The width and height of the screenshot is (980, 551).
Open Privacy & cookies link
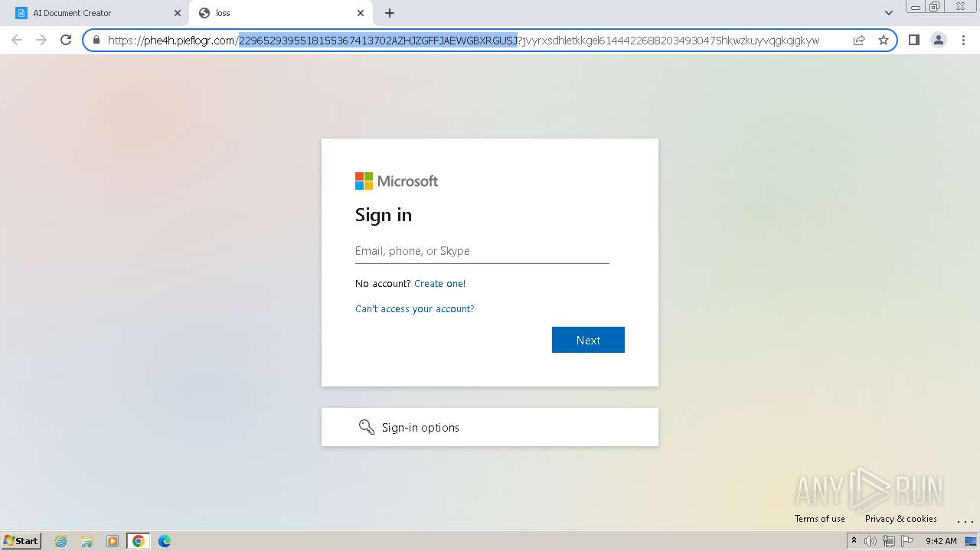[x=900, y=519]
